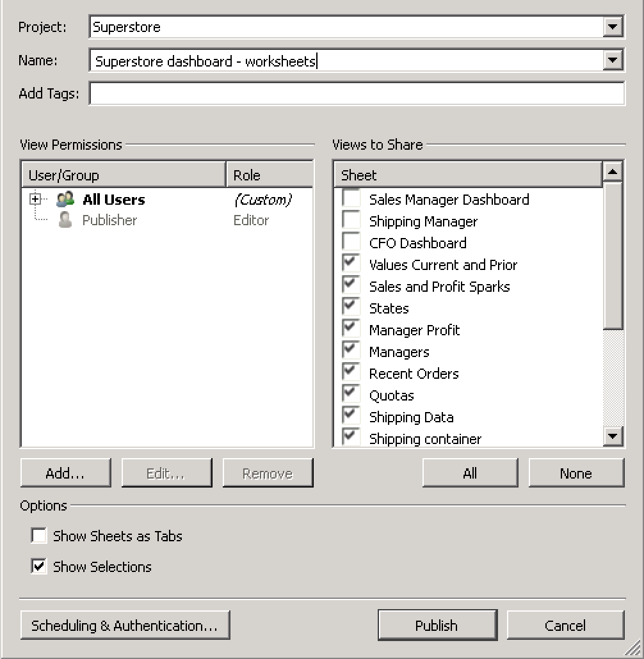The width and height of the screenshot is (644, 659).
Task: Click the (Custom) role value
Action: point(263,199)
